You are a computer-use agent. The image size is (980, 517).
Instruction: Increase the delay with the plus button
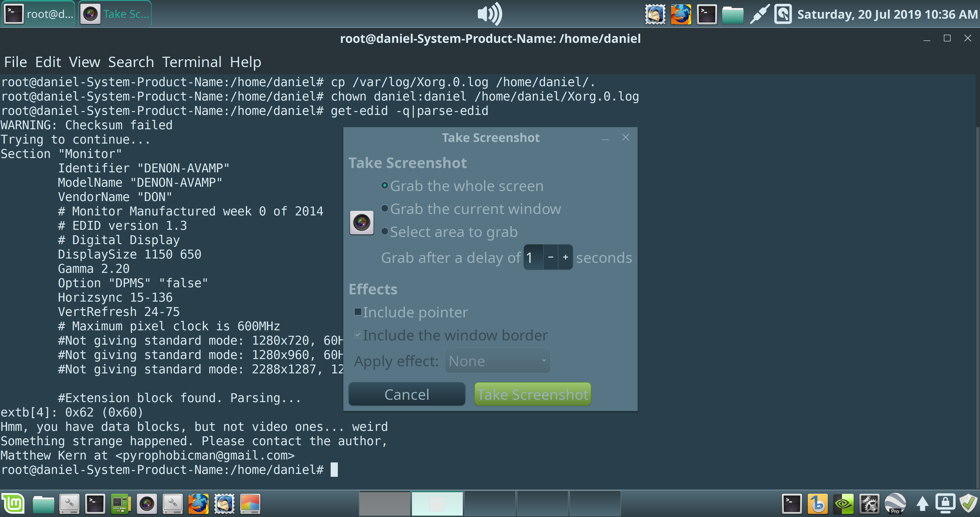click(566, 257)
